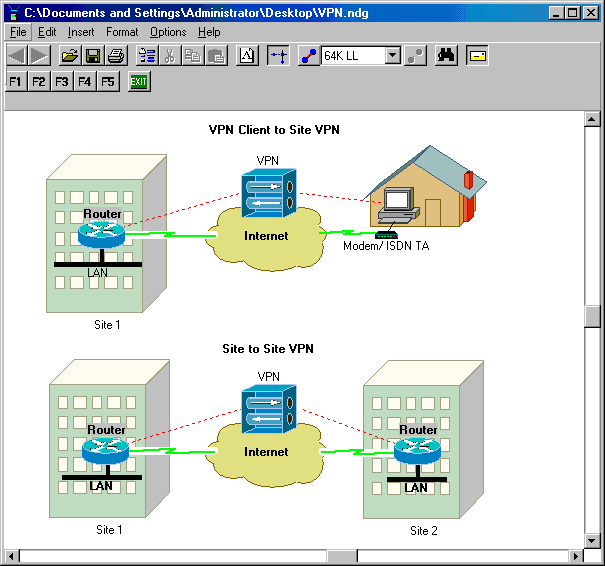The height and width of the screenshot is (566, 605).
Task: Expand the 64K LL link type dropdown arrow
Action: (393, 56)
